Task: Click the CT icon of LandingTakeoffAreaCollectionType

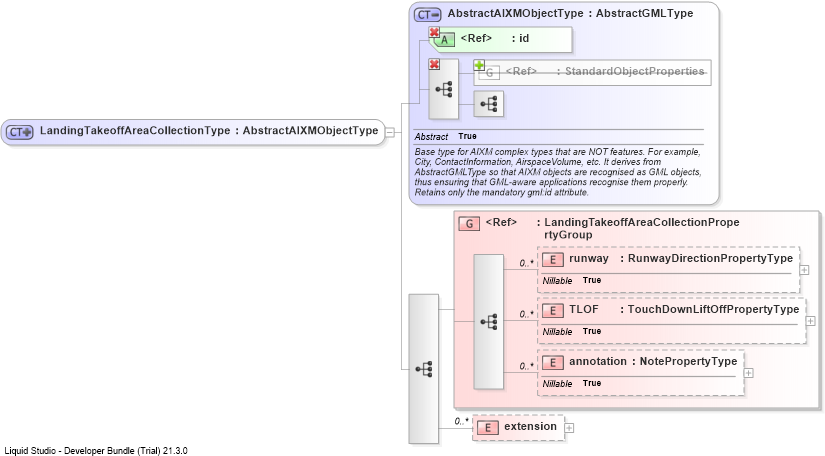Action: pyautogui.click(x=20, y=132)
